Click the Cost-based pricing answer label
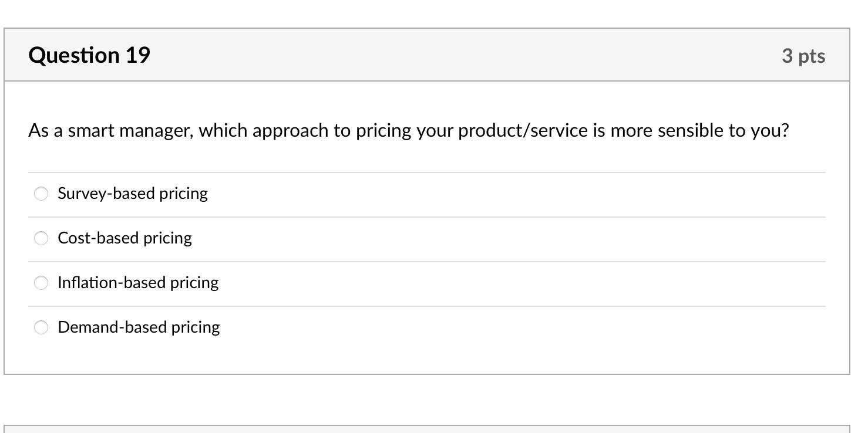 coord(125,238)
